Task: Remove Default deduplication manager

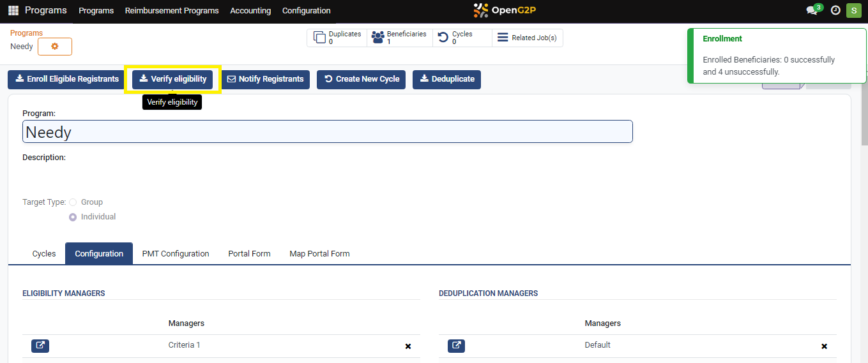Action: pos(824,346)
